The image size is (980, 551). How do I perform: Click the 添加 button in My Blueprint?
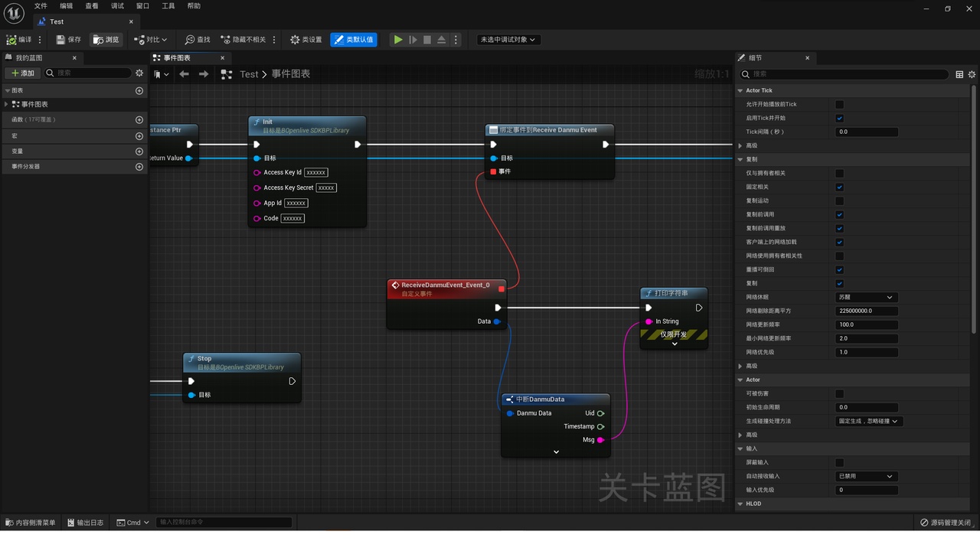(23, 73)
